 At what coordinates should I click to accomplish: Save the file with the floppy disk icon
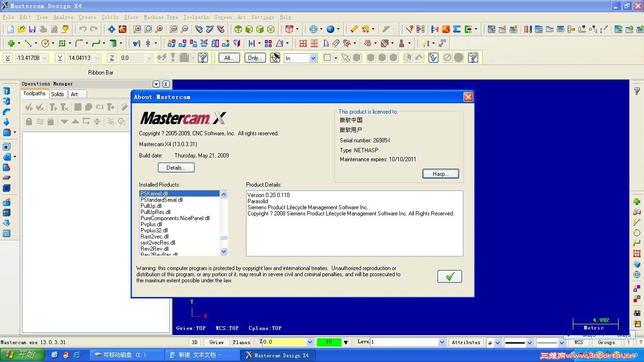[33, 29]
